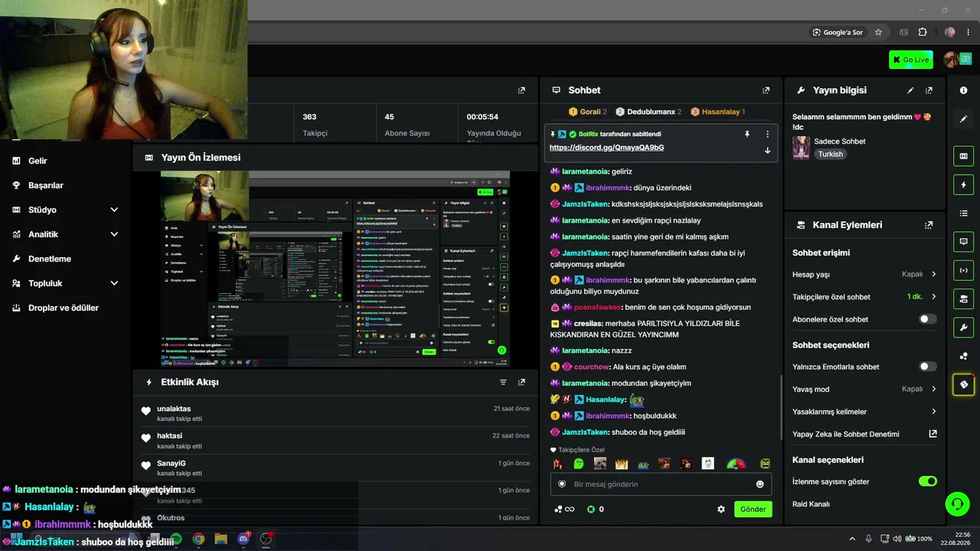Open chat settings gear icon
980x551 pixels.
[720, 509]
